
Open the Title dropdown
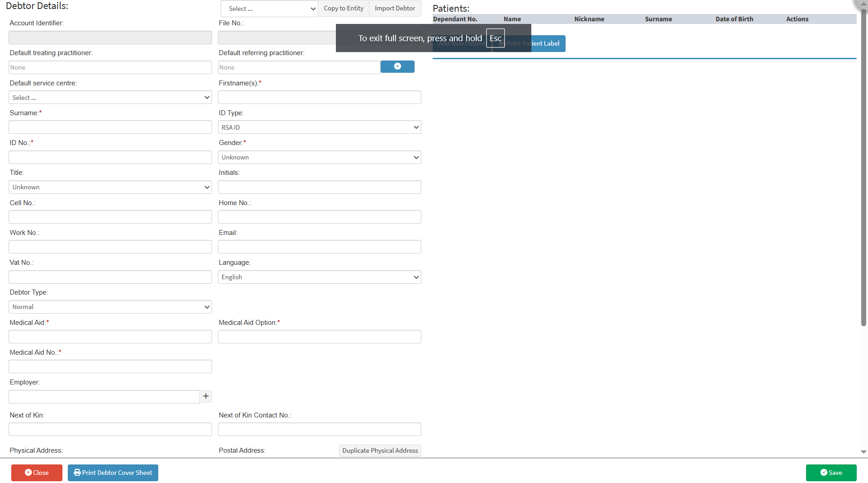tap(110, 187)
